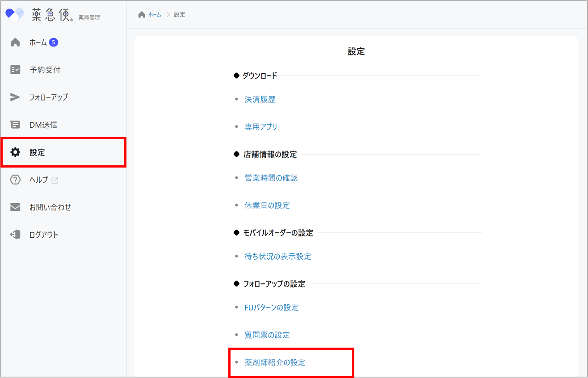This screenshot has height=378, width=588.
Task: Open the ホーム breadcrumb link
Action: click(155, 15)
